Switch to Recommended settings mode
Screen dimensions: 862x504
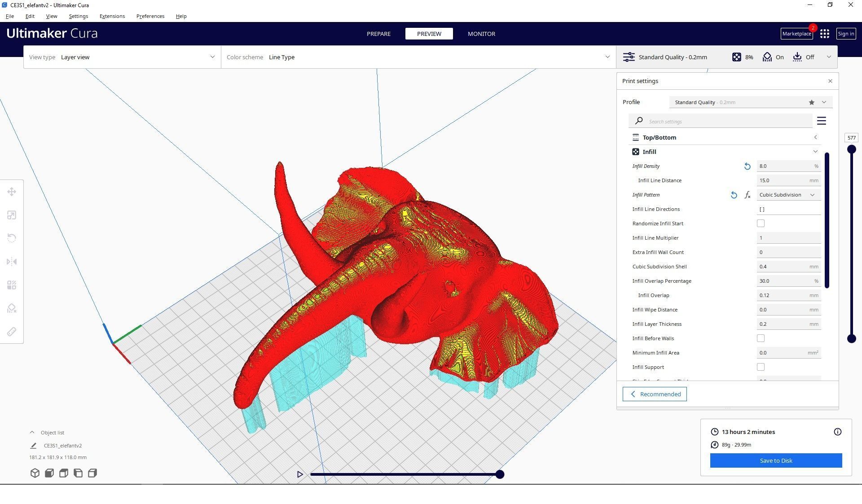tap(655, 394)
